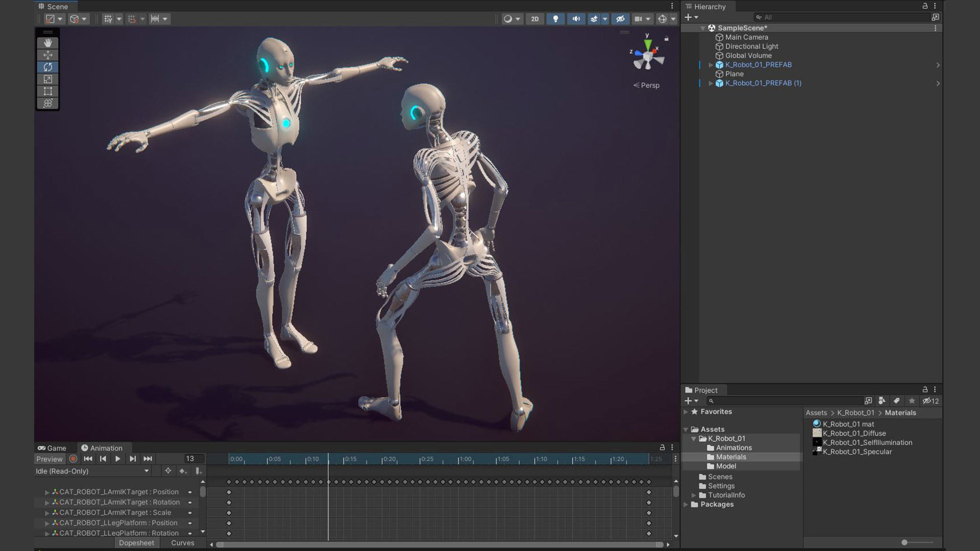Select the Rect transform tool
The width and height of the screenshot is (980, 551).
(x=47, y=91)
